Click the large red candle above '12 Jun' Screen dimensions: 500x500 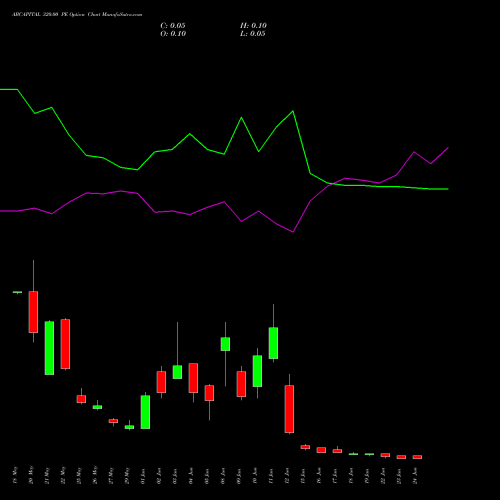(289, 409)
